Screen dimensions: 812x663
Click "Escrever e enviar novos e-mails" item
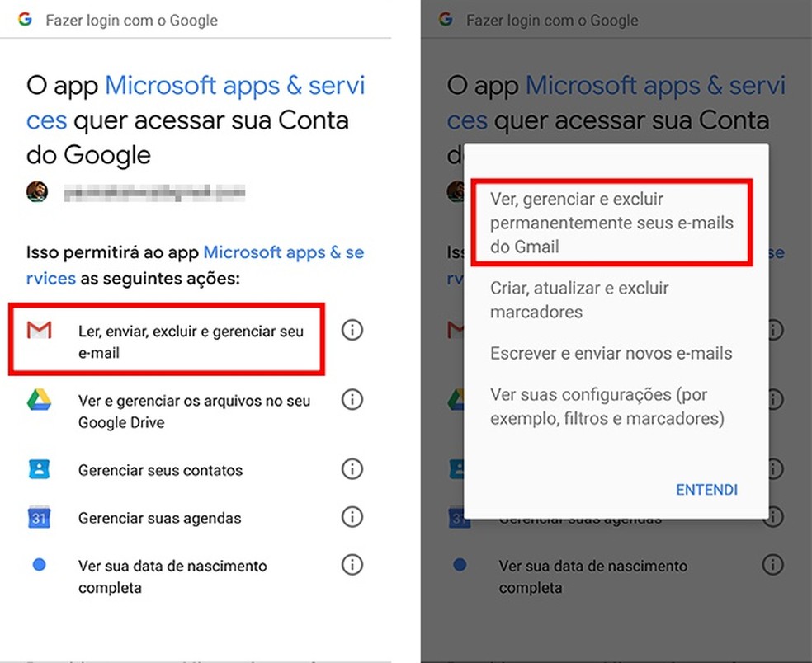tap(611, 353)
